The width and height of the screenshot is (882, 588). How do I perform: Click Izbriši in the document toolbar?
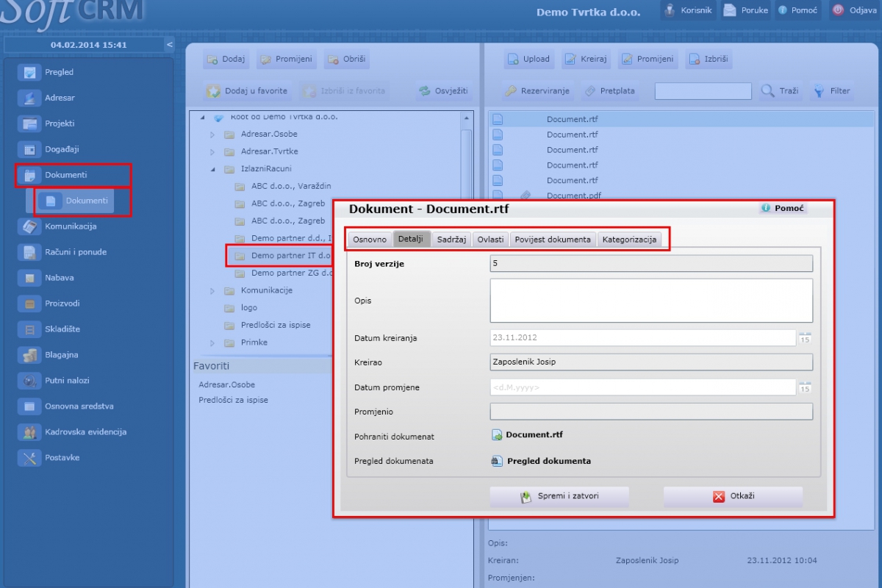(709, 60)
